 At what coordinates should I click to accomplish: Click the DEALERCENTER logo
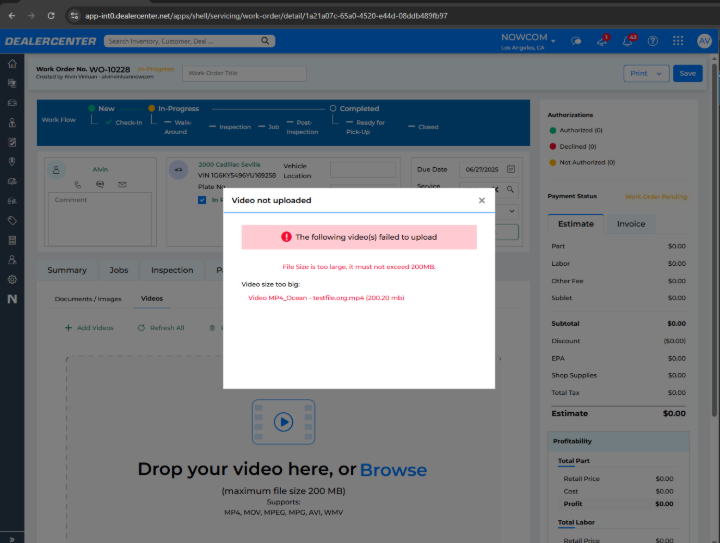(x=51, y=41)
